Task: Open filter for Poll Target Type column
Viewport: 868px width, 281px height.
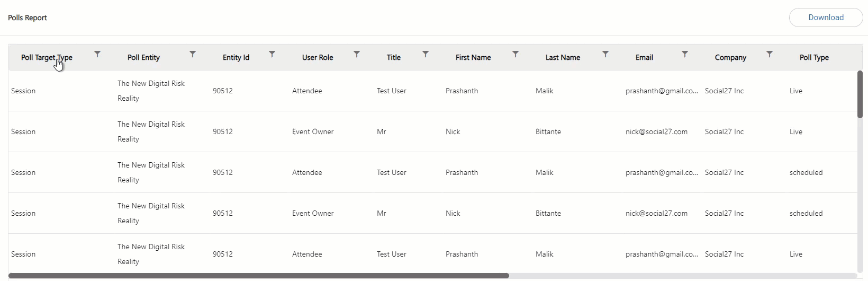Action: pyautogui.click(x=97, y=54)
